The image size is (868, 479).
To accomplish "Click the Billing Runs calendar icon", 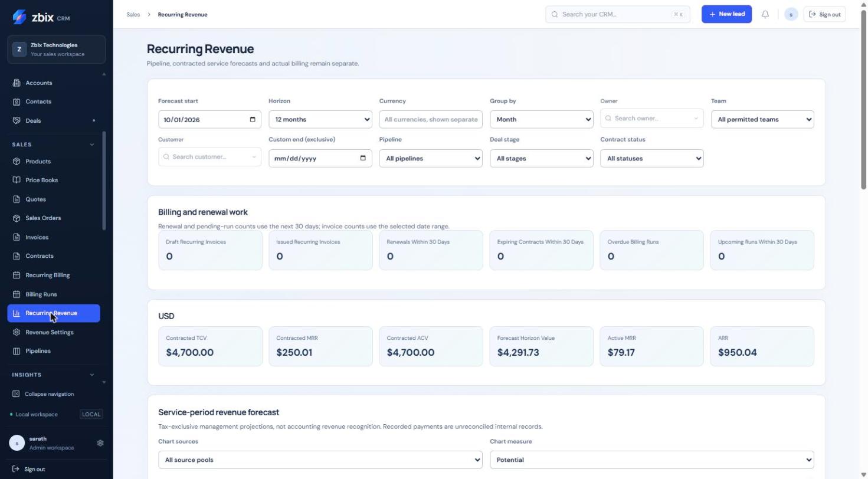I will [17, 294].
